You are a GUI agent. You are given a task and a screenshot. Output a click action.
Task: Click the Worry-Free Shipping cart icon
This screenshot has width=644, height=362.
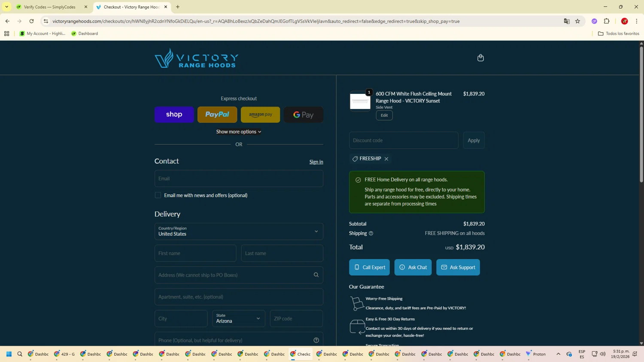357,303
